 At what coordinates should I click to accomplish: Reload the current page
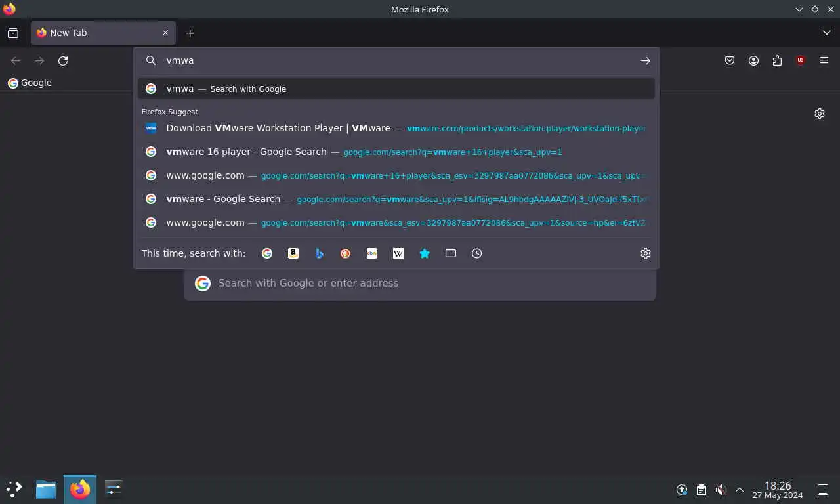pyautogui.click(x=63, y=60)
